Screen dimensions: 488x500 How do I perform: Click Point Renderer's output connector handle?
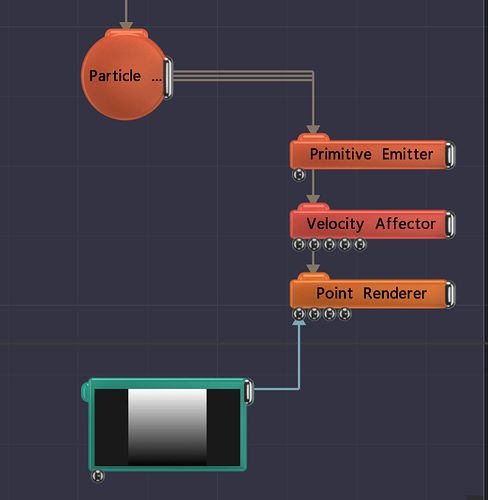pyautogui.click(x=450, y=294)
